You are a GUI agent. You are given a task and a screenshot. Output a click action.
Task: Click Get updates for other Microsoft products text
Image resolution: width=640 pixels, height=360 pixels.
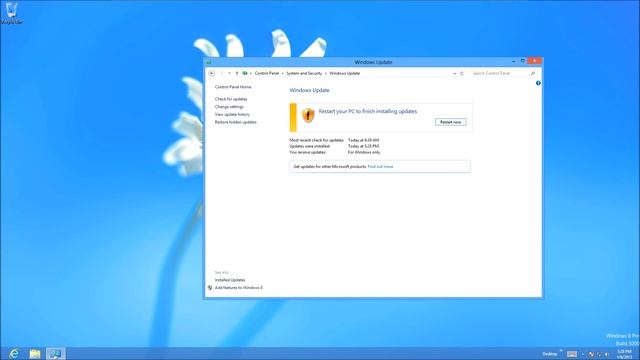click(x=330, y=167)
